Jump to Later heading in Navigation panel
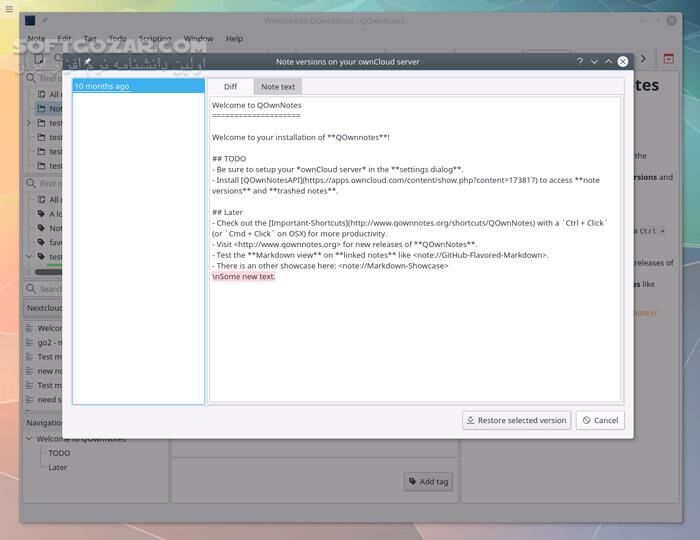This screenshot has width=700, height=540. tap(58, 467)
